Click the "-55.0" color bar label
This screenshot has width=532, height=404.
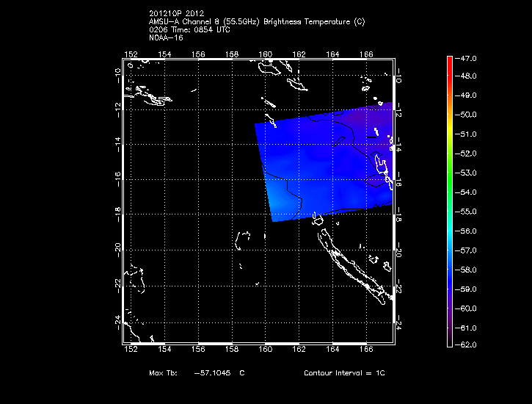click(x=465, y=212)
